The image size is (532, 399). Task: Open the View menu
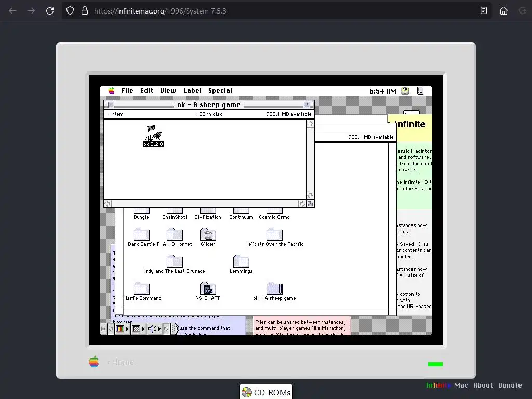click(x=168, y=90)
